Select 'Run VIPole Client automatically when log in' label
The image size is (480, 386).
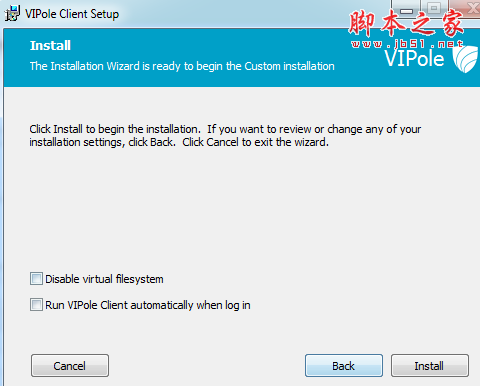[148, 305]
